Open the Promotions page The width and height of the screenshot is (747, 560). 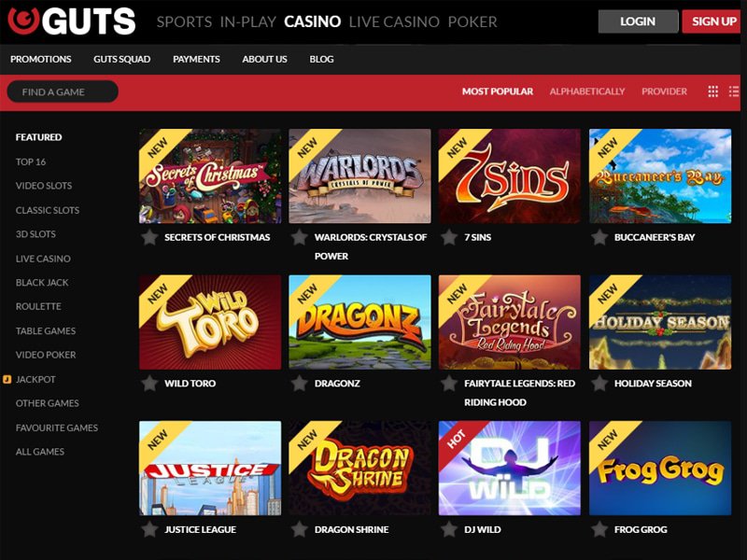[41, 59]
